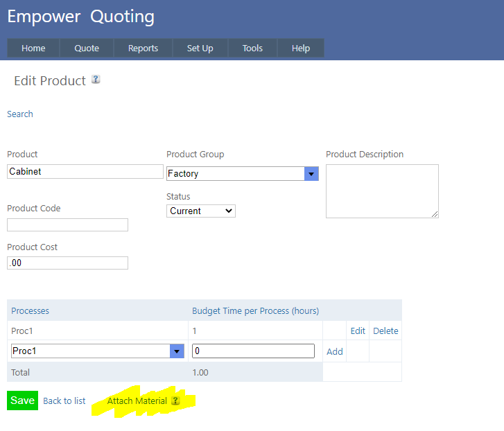Edit the Proc1 process row
The width and height of the screenshot is (504, 431).
tap(358, 331)
